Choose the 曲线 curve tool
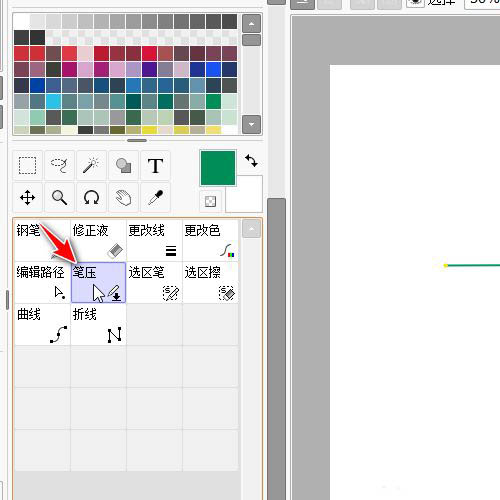The width and height of the screenshot is (500, 500). (42, 324)
